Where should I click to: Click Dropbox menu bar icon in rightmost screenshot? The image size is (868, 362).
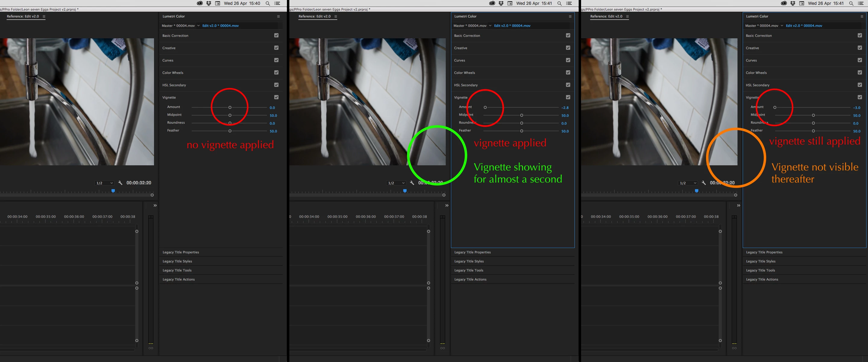point(793,3)
